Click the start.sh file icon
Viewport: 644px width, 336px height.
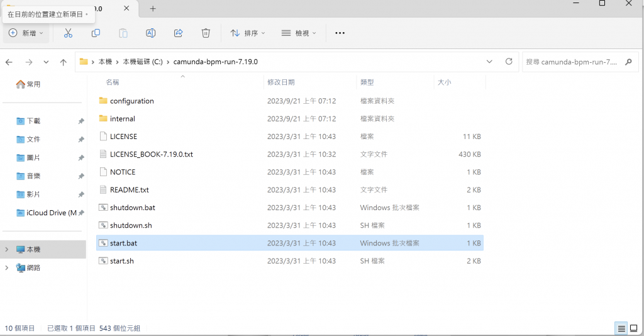[104, 261]
